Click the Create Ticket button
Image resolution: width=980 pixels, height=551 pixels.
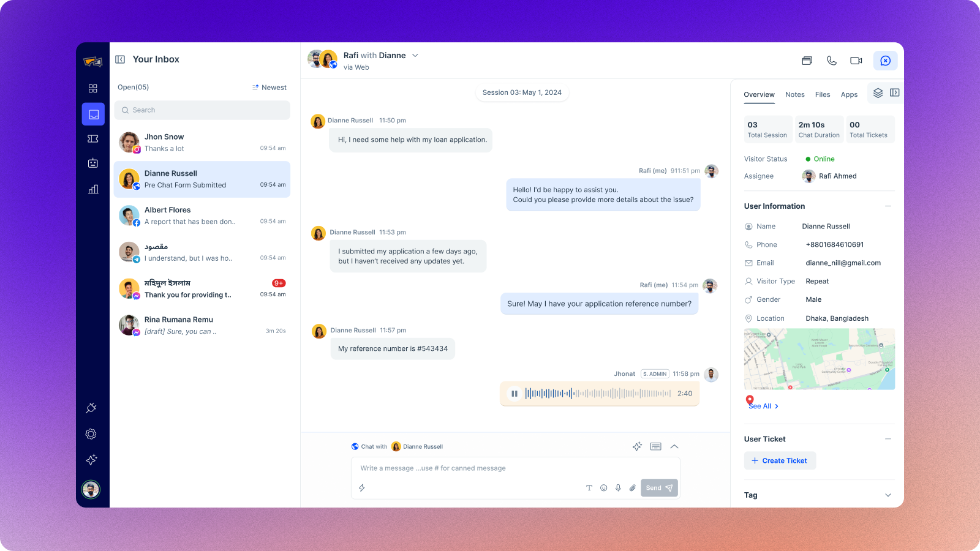pos(780,461)
